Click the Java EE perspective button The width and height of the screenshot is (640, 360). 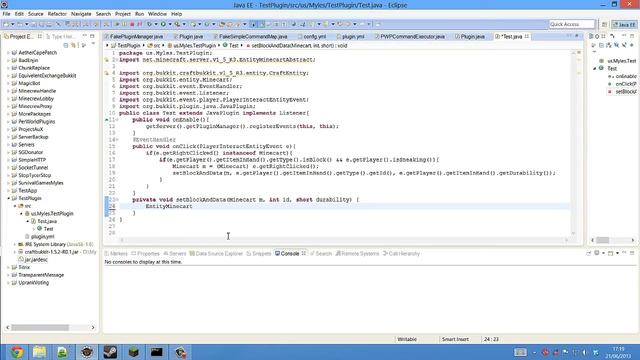point(624,24)
